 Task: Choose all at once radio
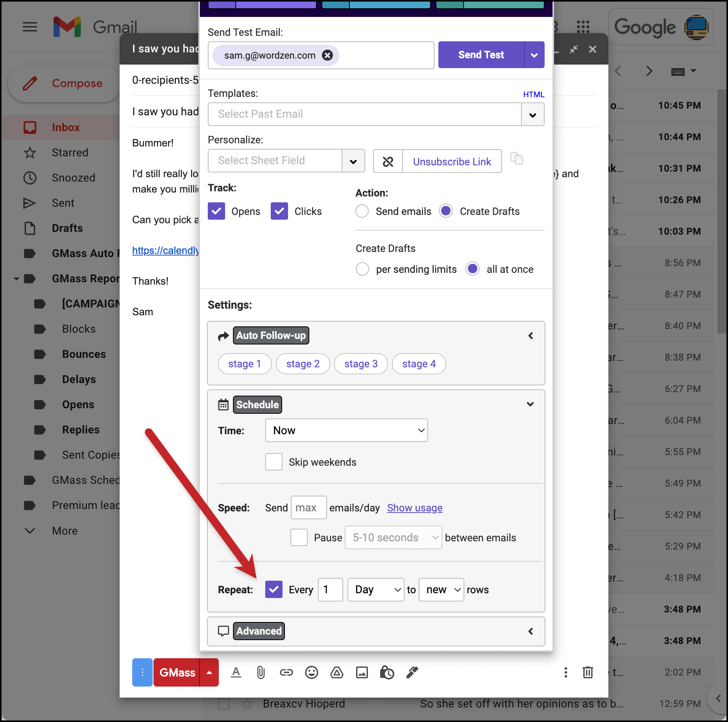[x=473, y=269]
